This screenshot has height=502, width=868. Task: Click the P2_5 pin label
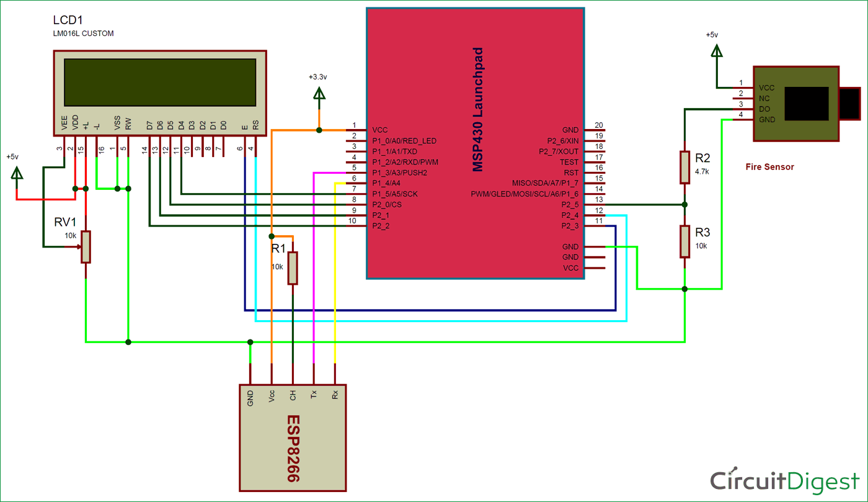click(570, 204)
